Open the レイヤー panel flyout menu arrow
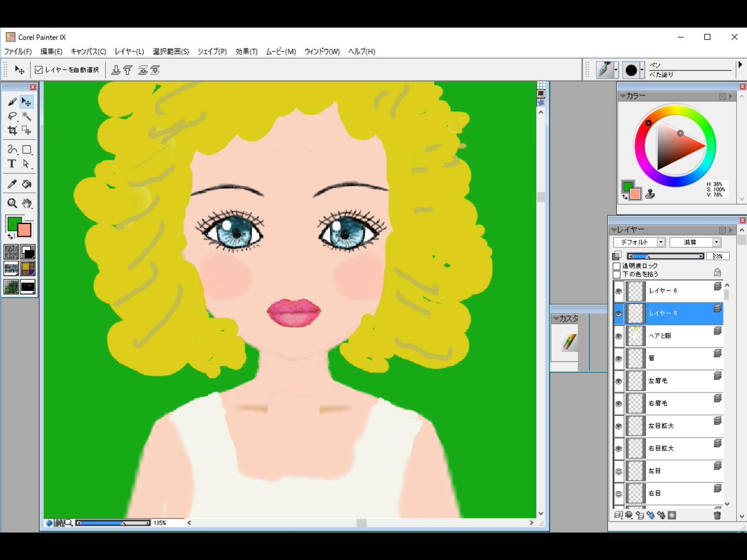Screen dimensions: 747x560 click(x=731, y=230)
